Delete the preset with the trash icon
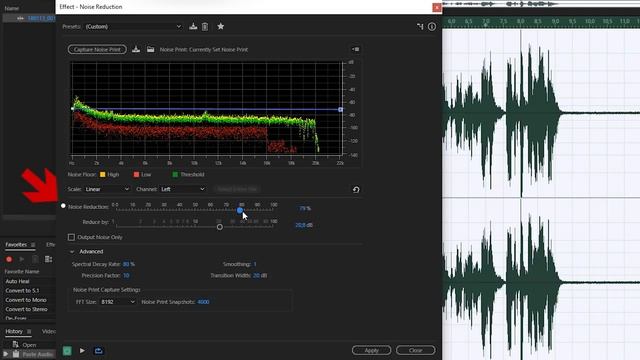 pos(205,27)
